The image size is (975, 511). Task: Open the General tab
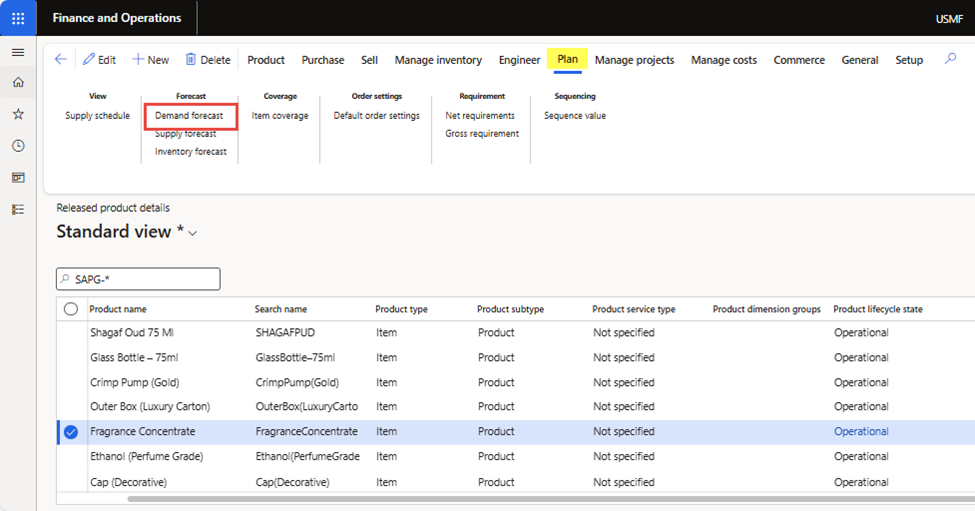click(x=860, y=60)
